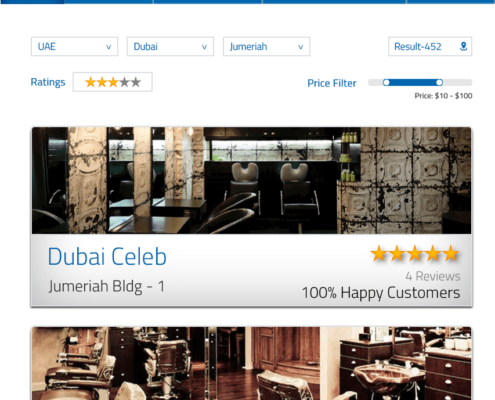Click the map pin icon beside Result-452

(x=463, y=46)
